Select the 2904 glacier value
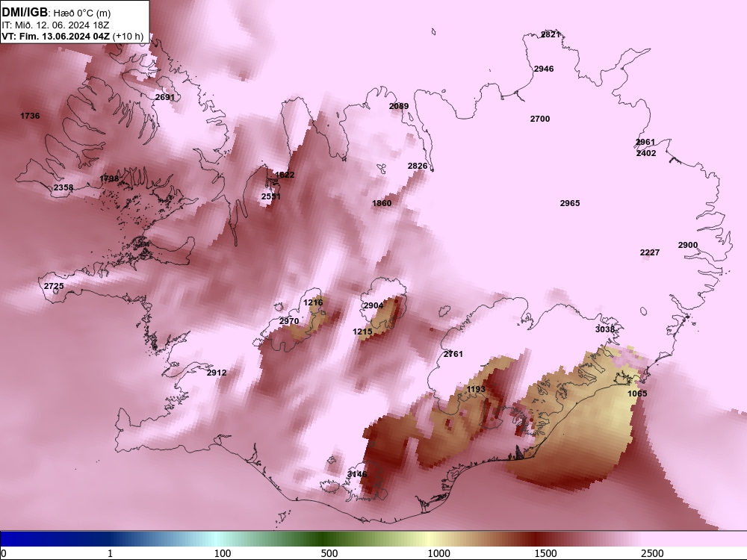 tap(373, 305)
